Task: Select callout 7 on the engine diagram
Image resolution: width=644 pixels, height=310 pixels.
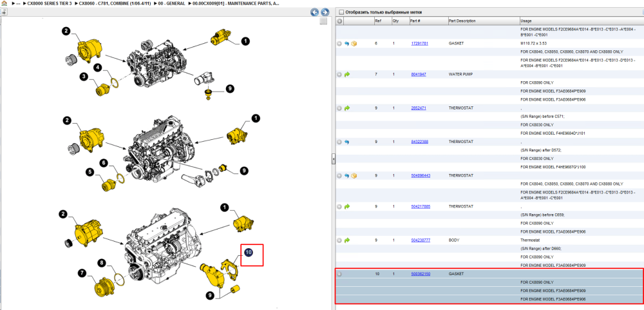Action: click(x=82, y=272)
